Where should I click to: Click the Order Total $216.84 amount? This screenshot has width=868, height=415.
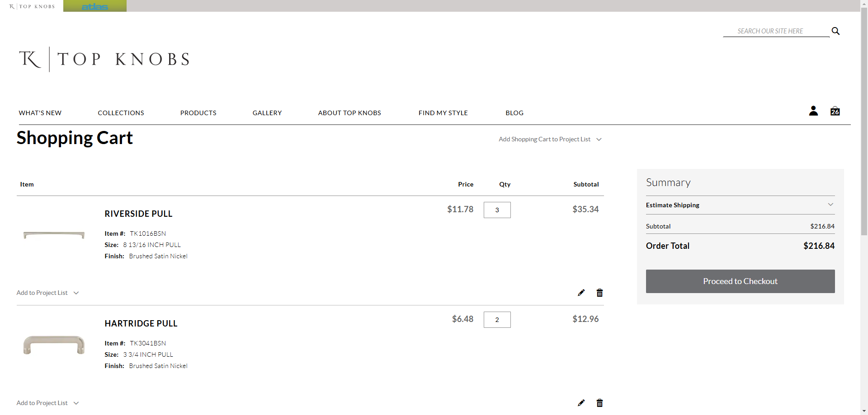[x=819, y=246]
